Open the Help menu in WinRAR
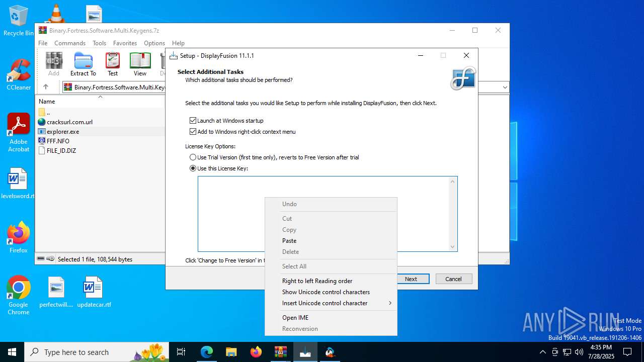The image size is (644, 362). coord(178,43)
